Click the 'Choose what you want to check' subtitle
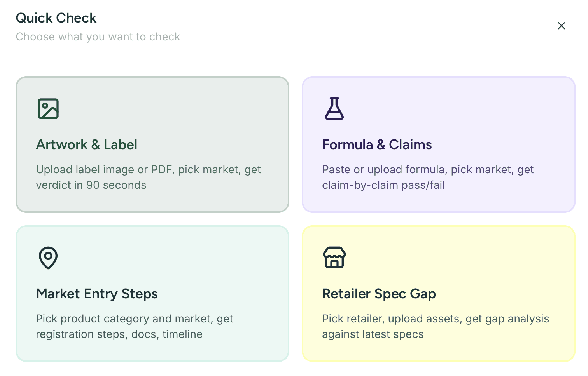Screen dimensions: 588x376 [98, 37]
